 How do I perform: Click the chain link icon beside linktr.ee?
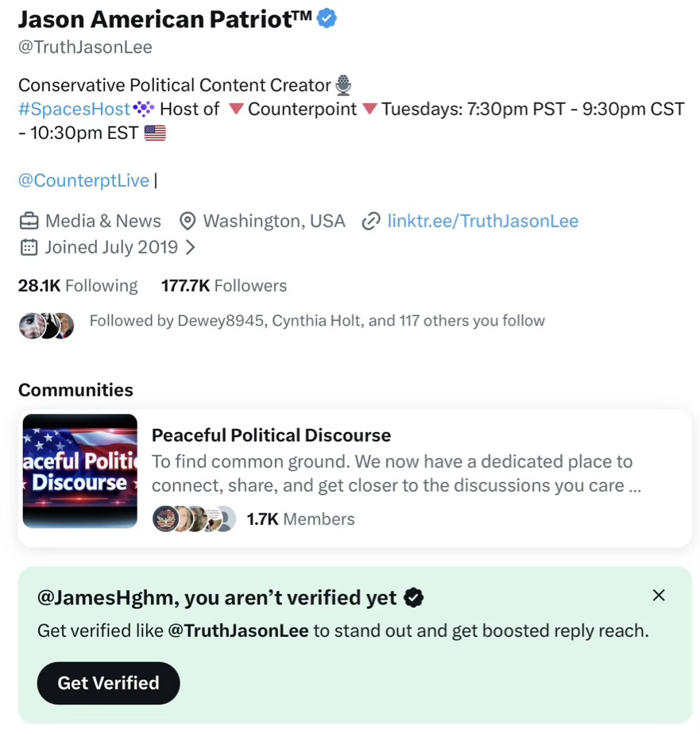pyautogui.click(x=370, y=221)
